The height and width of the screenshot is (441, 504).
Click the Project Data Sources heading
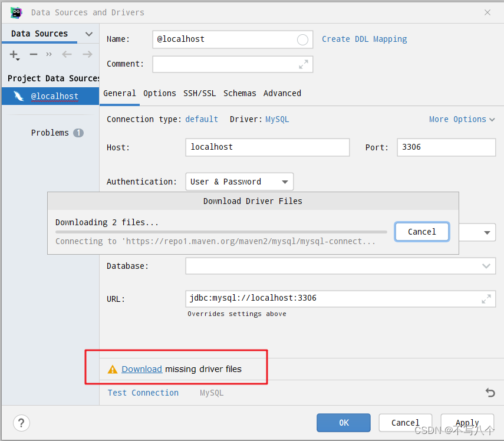pos(53,78)
